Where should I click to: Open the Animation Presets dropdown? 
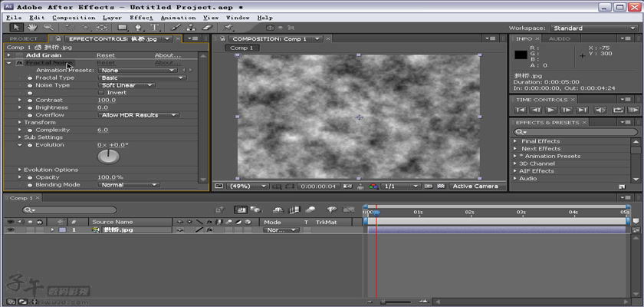coord(137,71)
